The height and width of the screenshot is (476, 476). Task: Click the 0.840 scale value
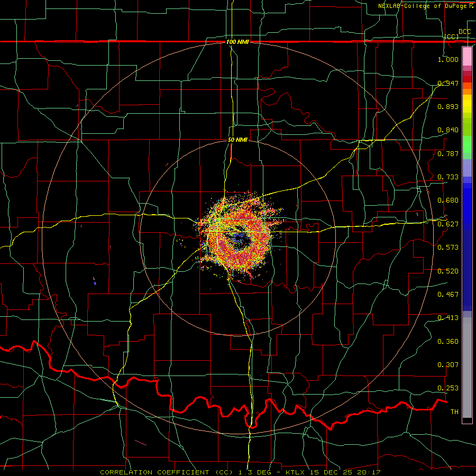click(448, 130)
